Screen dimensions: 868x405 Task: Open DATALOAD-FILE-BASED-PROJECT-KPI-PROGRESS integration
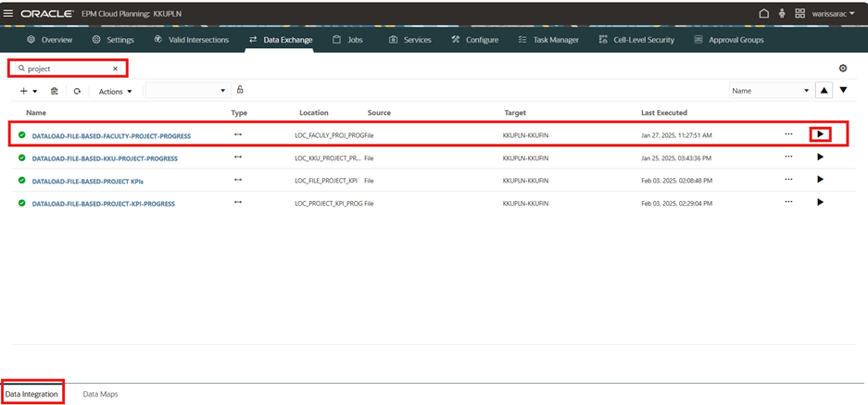point(104,204)
